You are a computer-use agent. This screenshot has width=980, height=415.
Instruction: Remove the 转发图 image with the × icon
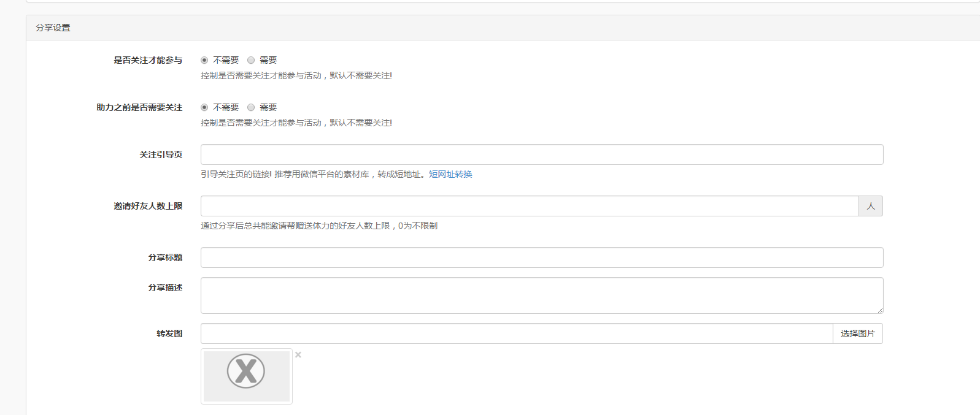pyautogui.click(x=298, y=355)
